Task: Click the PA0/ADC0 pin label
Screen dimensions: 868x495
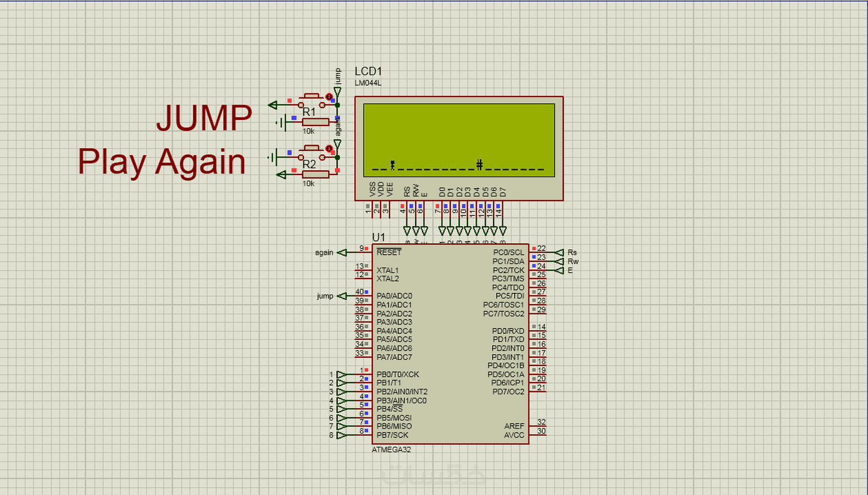Action: point(394,296)
